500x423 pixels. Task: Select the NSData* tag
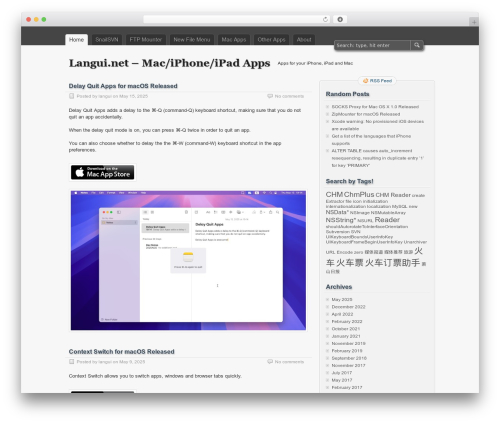pos(337,212)
